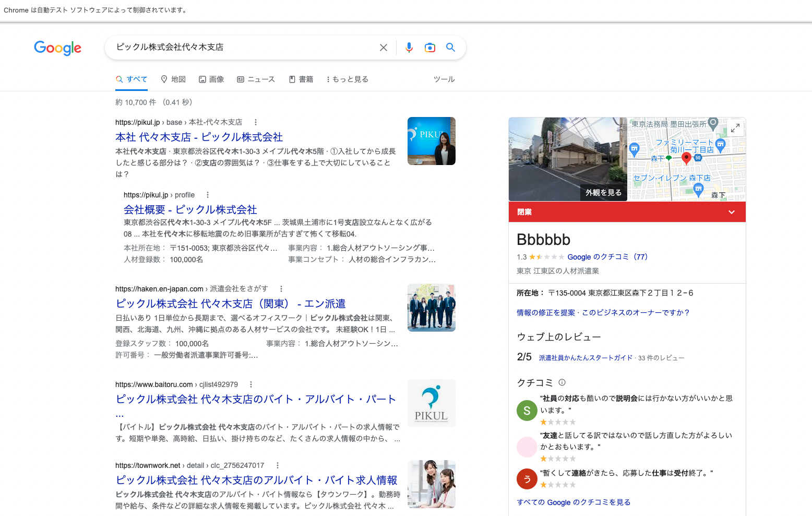Image resolution: width=812 pixels, height=516 pixels.
Task: Click the blue search magnifier icon
Action: click(451, 48)
